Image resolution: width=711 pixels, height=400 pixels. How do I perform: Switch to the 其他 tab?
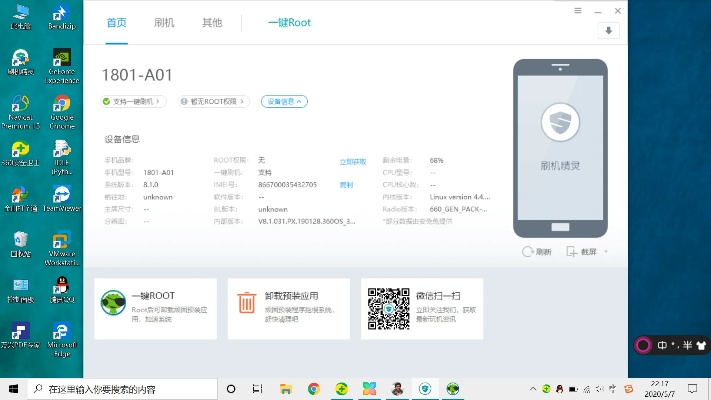(x=212, y=22)
